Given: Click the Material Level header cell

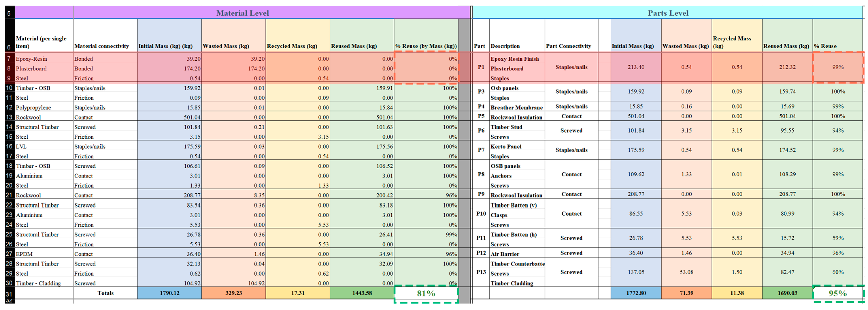Looking at the screenshot, I should click(x=242, y=13).
